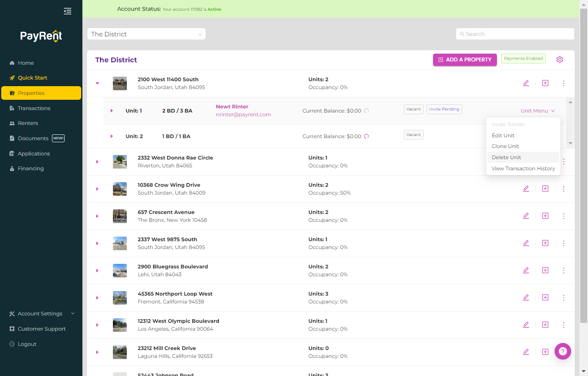588x376 pixels.
Task: Open the Unit Menu dropdown
Action: click(538, 111)
